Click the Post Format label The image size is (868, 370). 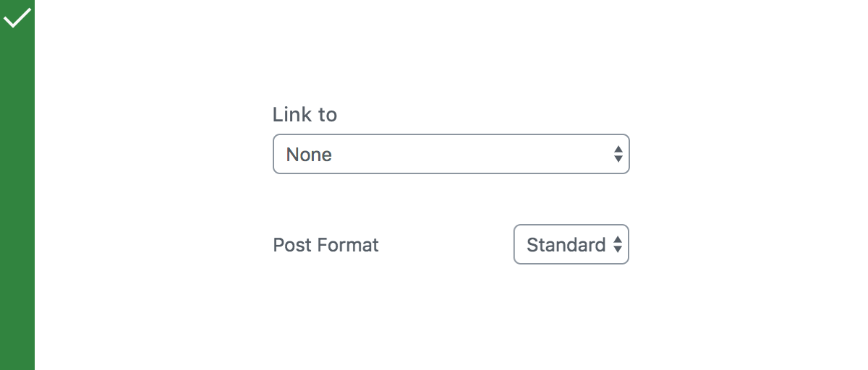point(325,245)
